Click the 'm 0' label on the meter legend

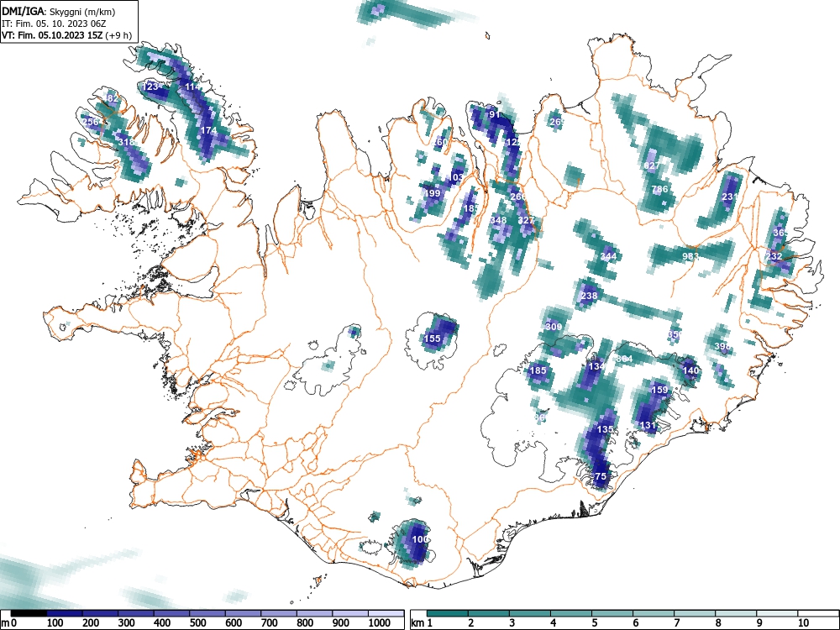tap(8, 623)
